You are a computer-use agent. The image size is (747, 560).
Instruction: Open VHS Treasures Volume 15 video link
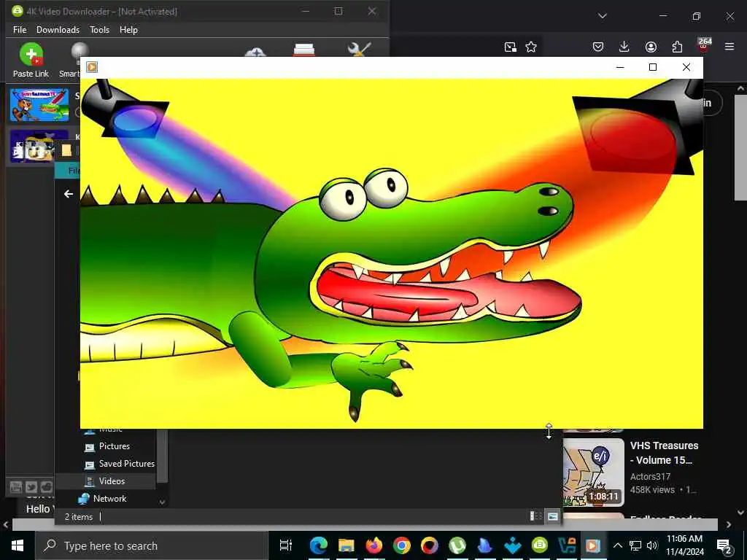[x=664, y=453]
